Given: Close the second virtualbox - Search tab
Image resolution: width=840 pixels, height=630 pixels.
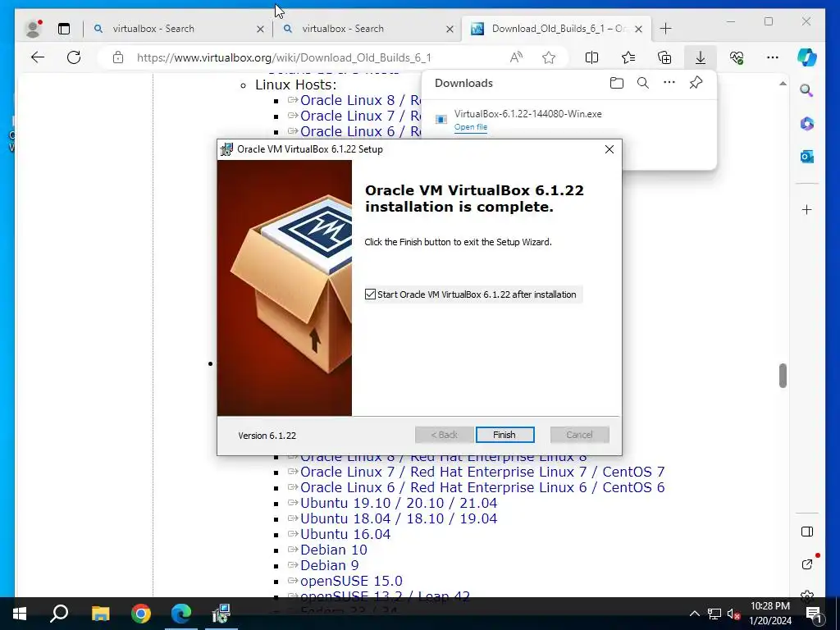Looking at the screenshot, I should click(x=450, y=29).
